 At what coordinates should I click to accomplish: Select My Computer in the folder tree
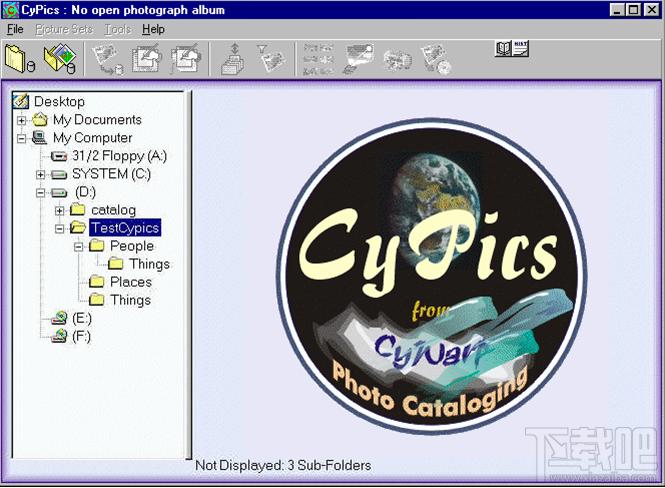(x=92, y=138)
